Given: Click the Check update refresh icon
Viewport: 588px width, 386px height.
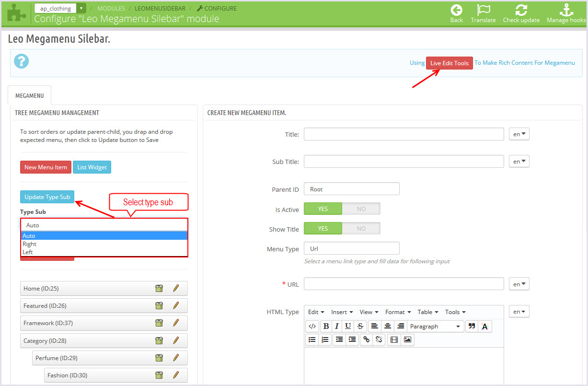Looking at the screenshot, I should coord(521,10).
